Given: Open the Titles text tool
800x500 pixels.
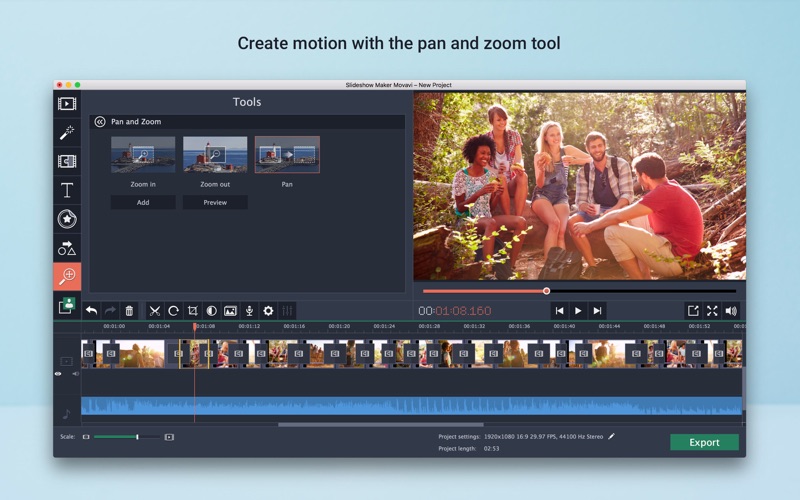Looking at the screenshot, I should (67, 190).
